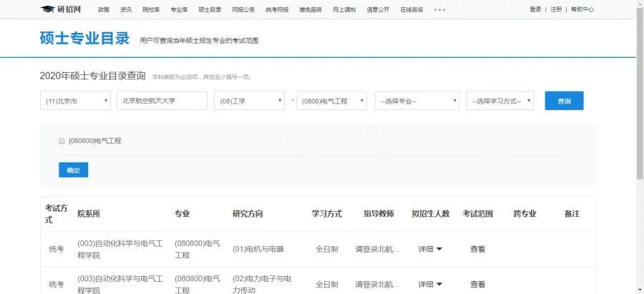Click the blue 查询 search button

click(x=564, y=101)
